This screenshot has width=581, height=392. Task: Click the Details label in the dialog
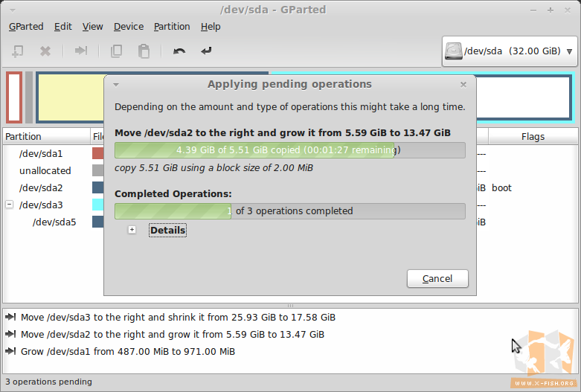[x=167, y=230]
